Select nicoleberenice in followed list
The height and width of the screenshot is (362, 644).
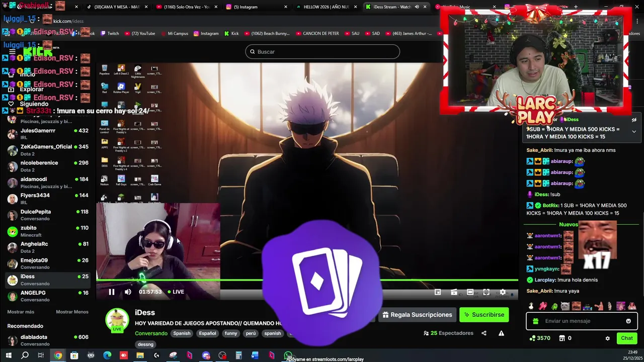pyautogui.click(x=48, y=166)
